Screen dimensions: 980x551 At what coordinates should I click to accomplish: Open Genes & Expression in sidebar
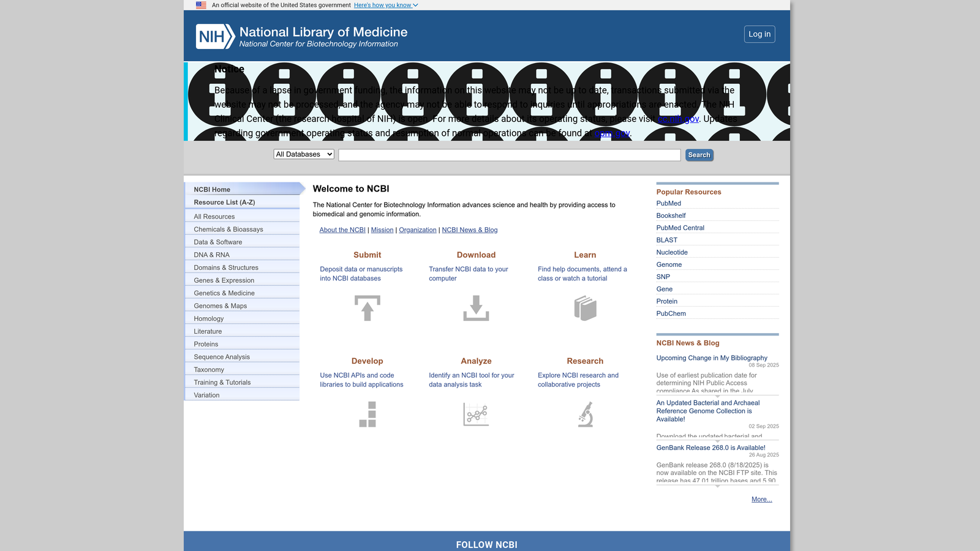224,280
